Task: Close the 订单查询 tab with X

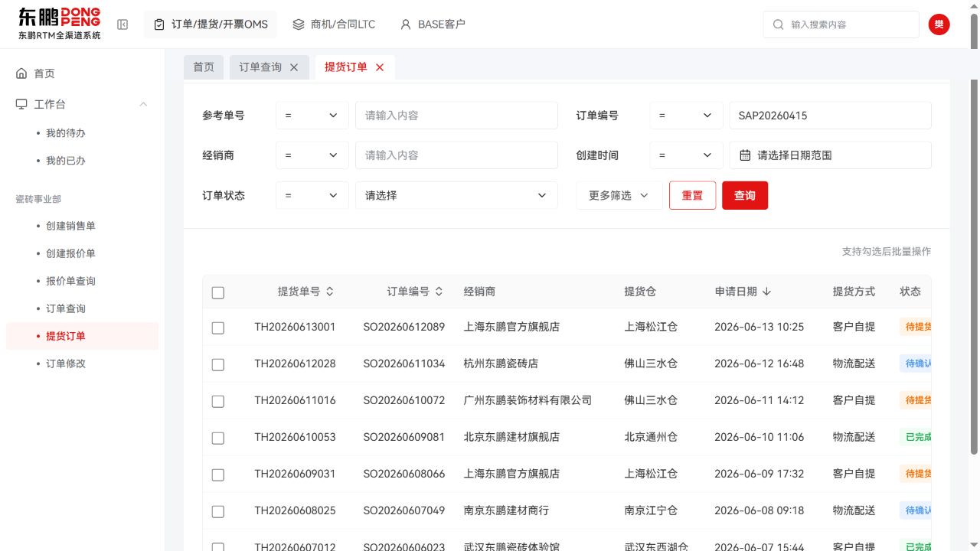Action: pyautogui.click(x=294, y=67)
